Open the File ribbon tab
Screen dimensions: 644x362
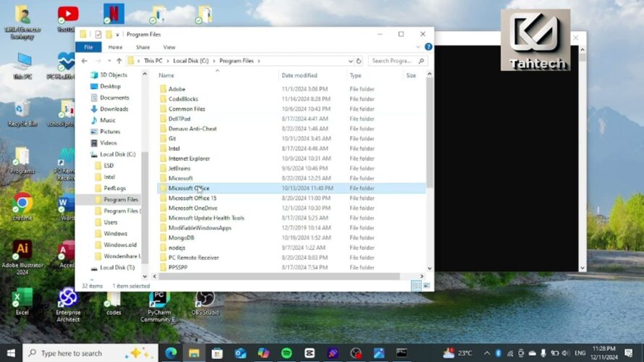(88, 47)
